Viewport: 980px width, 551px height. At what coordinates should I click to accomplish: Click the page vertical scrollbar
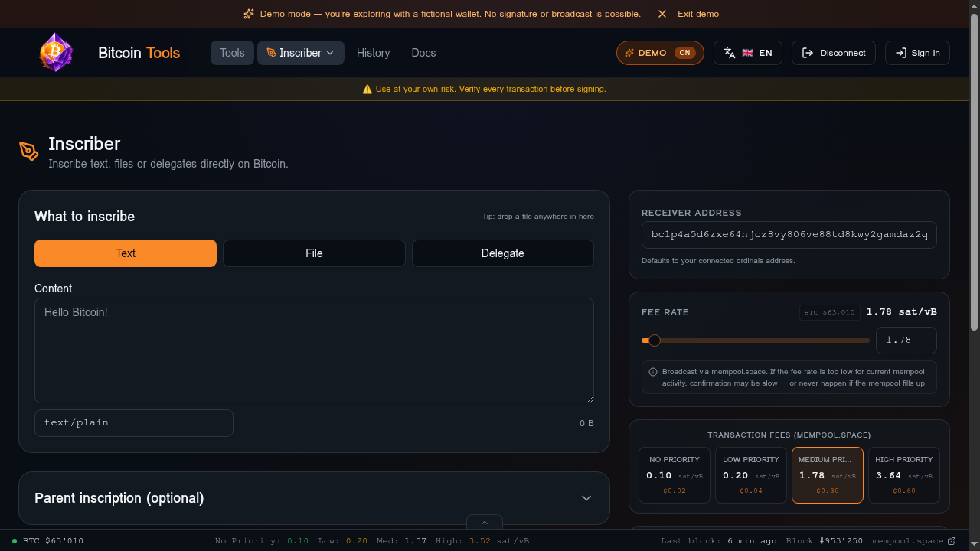point(974,172)
